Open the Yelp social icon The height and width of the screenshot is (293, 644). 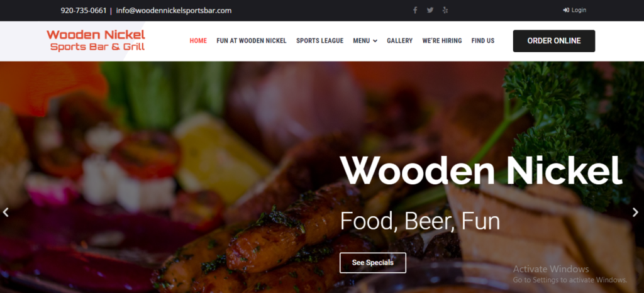pyautogui.click(x=445, y=10)
